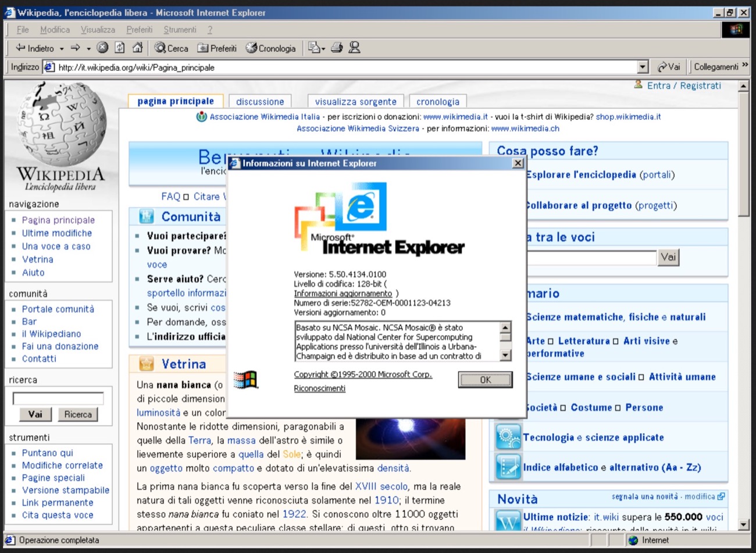
Task: Open the File menu
Action: coord(23,30)
